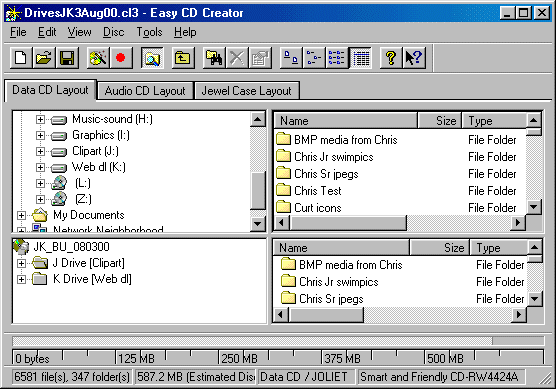Select the My Documents tree item
Viewport: 556px width, 389px height.
pyautogui.click(x=89, y=215)
